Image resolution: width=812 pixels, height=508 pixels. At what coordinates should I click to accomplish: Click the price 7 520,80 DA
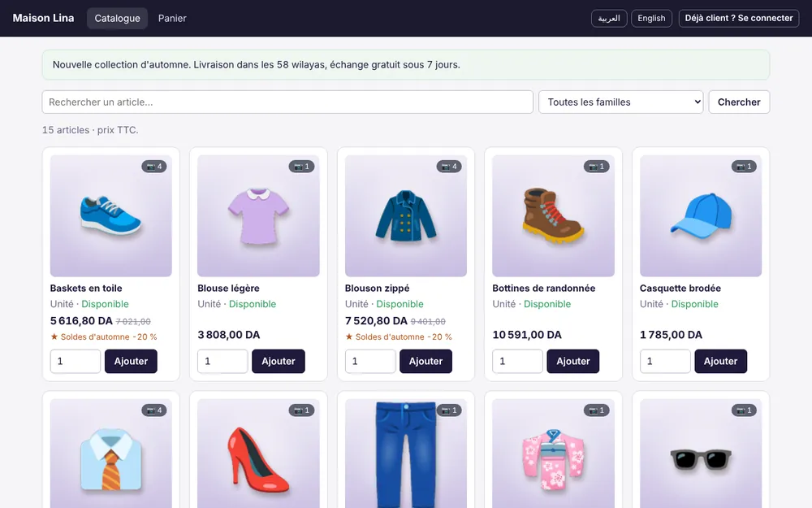376,321
